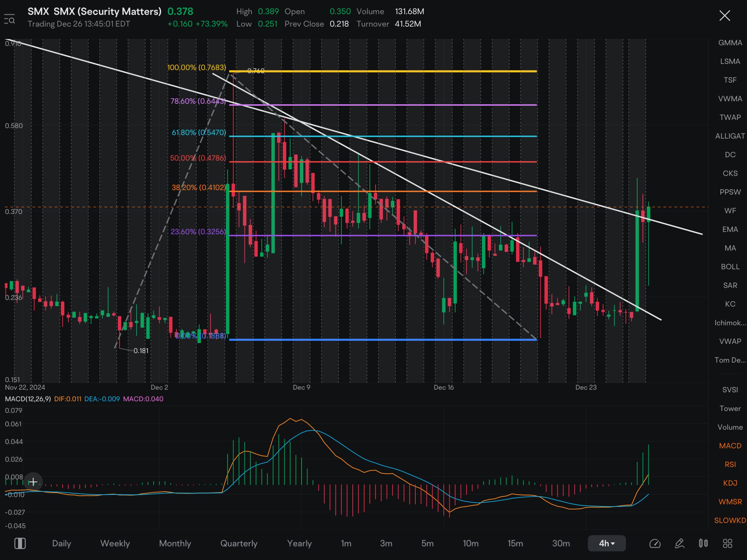Enable the Tom De... indicator
747x560 pixels.
[x=730, y=360]
